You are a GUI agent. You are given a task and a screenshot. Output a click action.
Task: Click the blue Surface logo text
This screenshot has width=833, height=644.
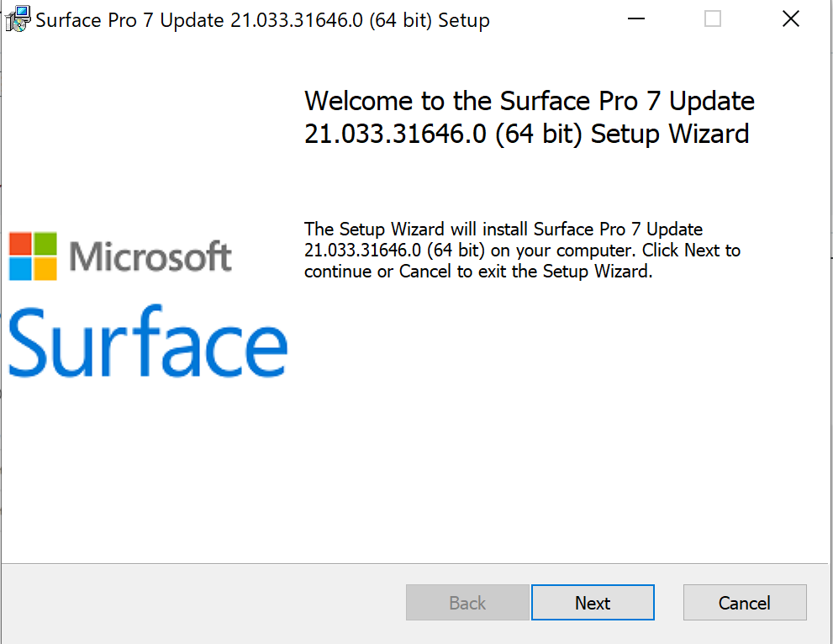tap(148, 341)
